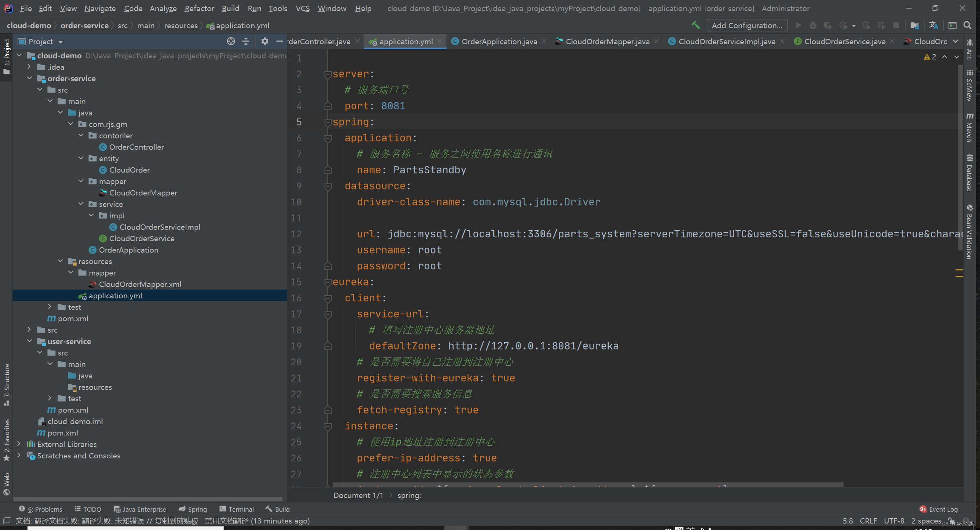Open Project panel settings gear
This screenshot has height=530, width=980.
(x=265, y=42)
